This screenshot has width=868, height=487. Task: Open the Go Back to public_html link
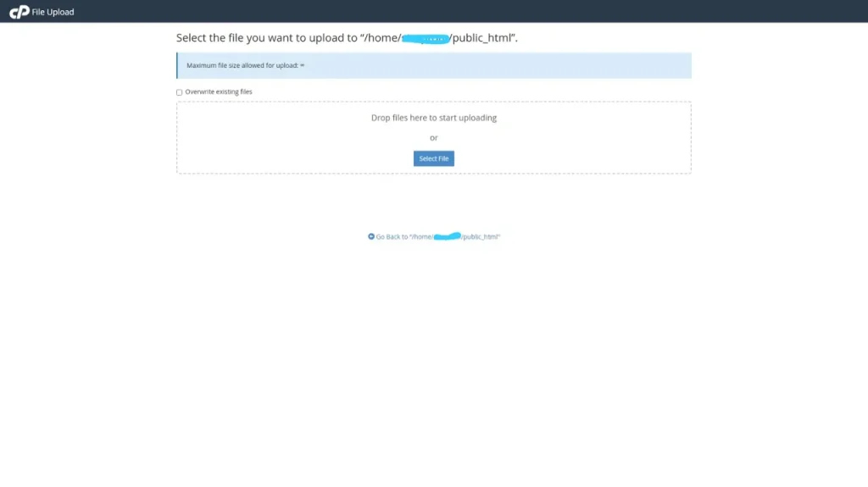(434, 237)
